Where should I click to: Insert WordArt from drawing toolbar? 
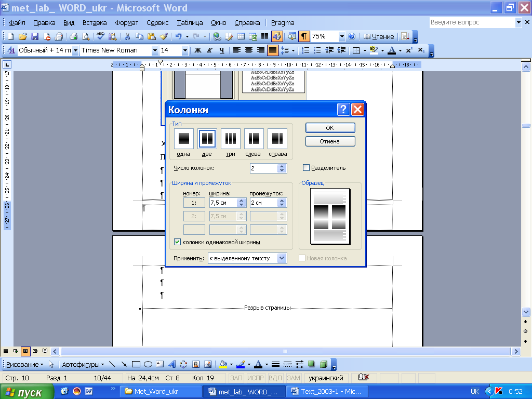(x=172, y=364)
